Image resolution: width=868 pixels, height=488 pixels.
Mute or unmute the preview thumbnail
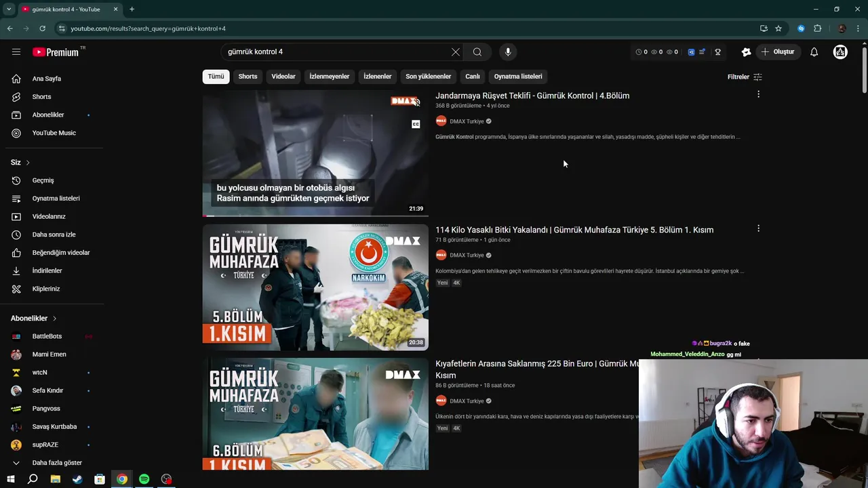416,102
